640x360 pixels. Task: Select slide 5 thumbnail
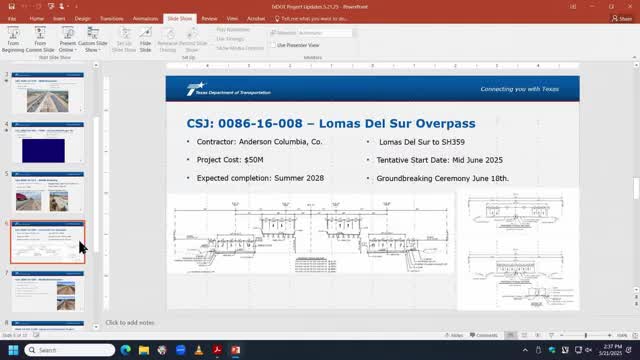48,192
